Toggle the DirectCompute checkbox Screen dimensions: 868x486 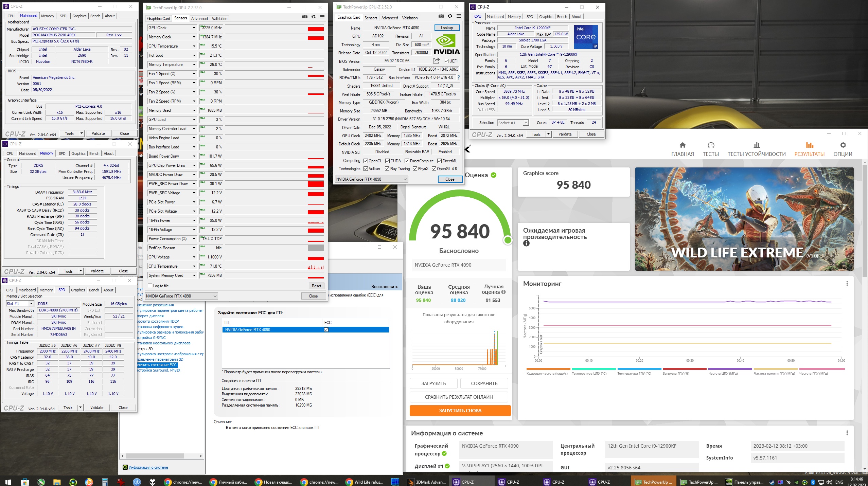point(407,161)
